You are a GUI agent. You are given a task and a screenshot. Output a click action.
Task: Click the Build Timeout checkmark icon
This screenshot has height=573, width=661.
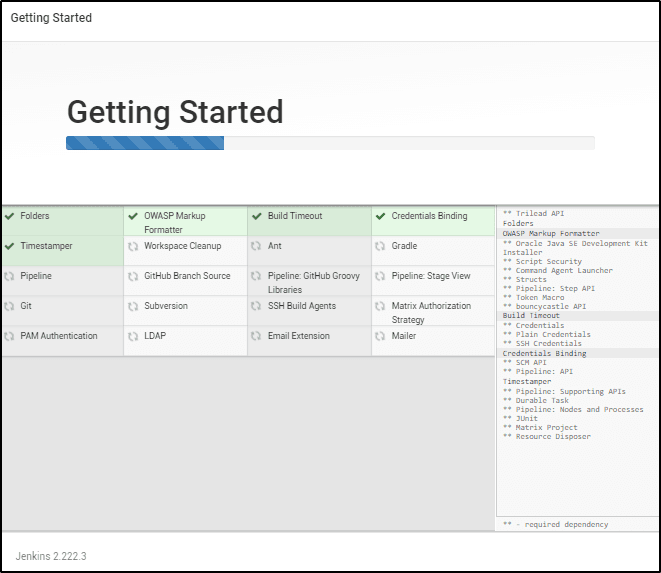[x=257, y=216]
